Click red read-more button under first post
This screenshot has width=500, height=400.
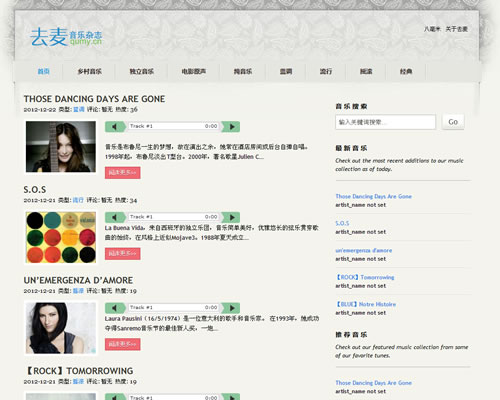(123, 173)
